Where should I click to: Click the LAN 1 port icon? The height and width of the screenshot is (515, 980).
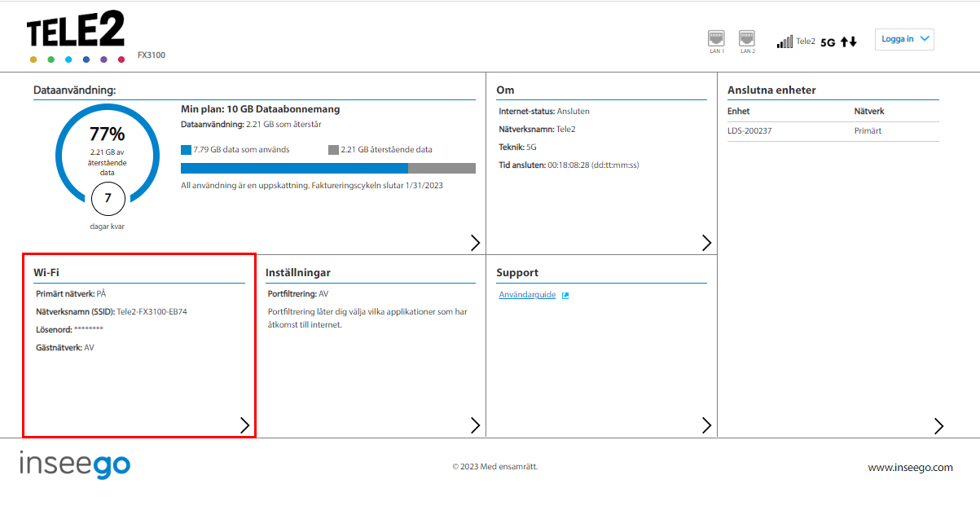click(716, 38)
